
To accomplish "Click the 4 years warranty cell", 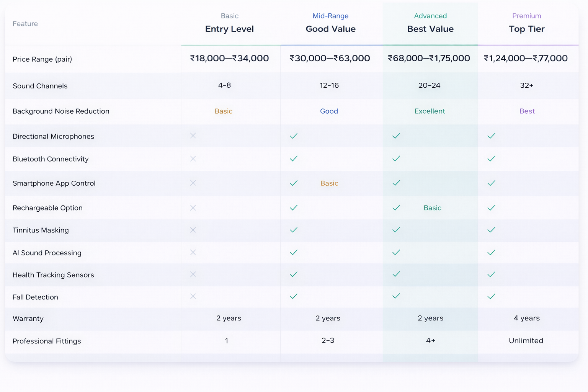I will pos(526,318).
